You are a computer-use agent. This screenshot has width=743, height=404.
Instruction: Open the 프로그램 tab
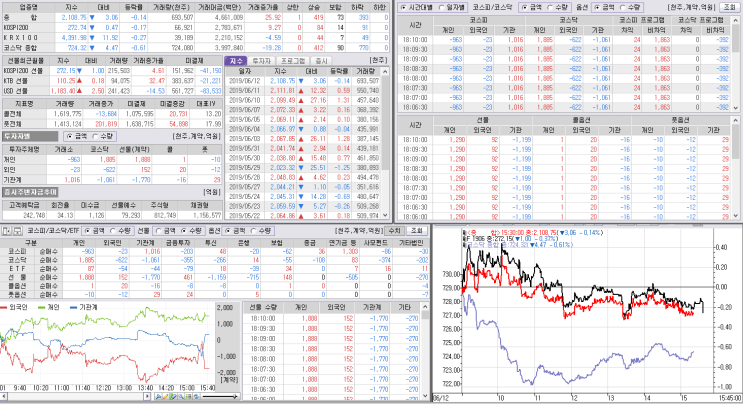(293, 61)
